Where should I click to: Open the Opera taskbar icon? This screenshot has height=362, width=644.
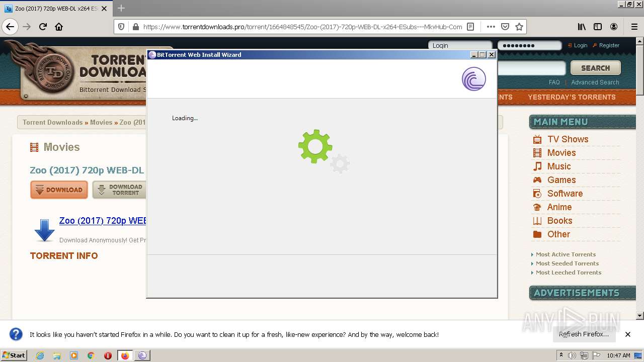tap(108, 355)
